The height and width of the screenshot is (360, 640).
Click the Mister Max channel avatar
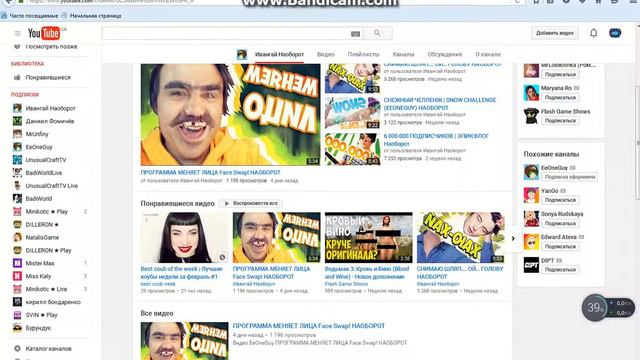[x=17, y=263]
